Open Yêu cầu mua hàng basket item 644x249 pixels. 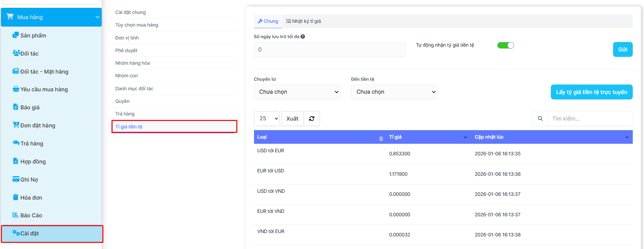(44, 89)
